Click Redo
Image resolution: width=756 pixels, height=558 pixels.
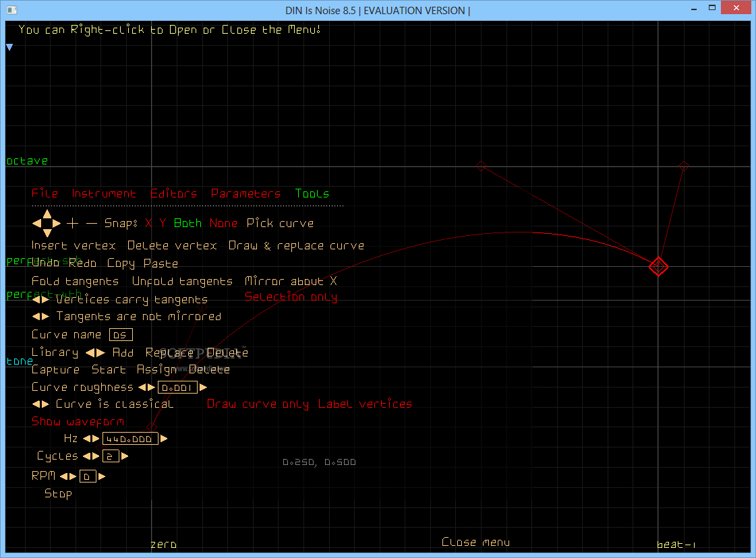tap(82, 263)
